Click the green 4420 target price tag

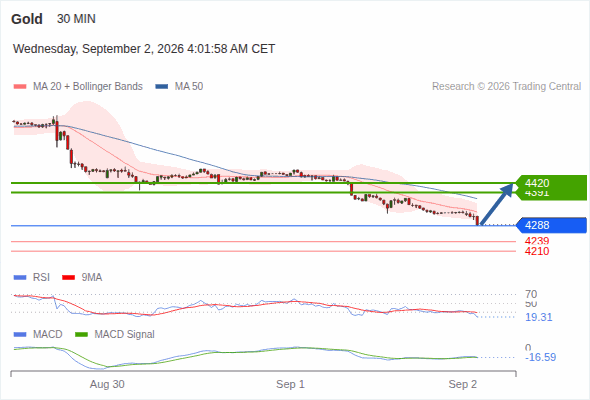coord(551,183)
